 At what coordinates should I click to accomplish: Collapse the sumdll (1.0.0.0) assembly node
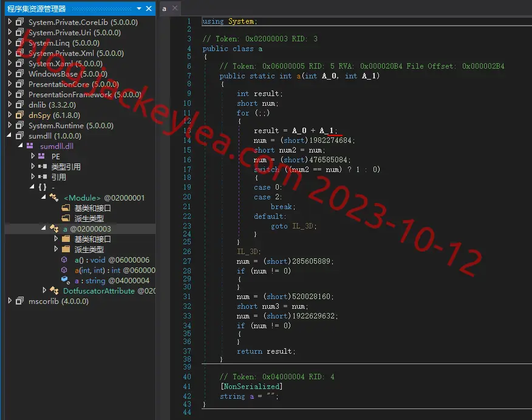point(9,135)
